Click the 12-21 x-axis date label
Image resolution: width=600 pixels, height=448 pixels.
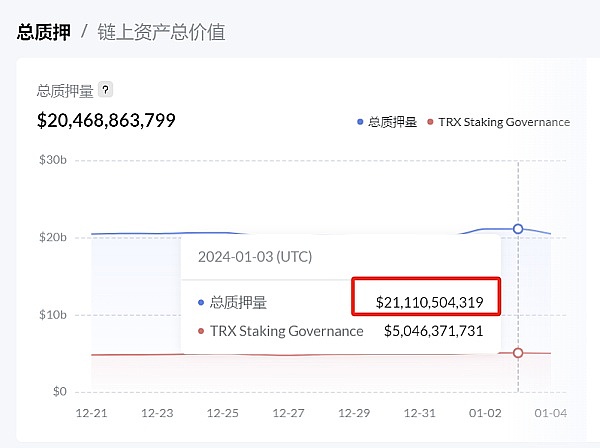pyautogui.click(x=92, y=412)
